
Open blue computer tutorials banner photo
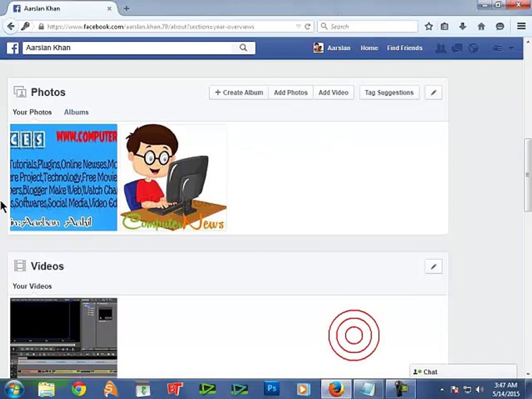(x=64, y=177)
